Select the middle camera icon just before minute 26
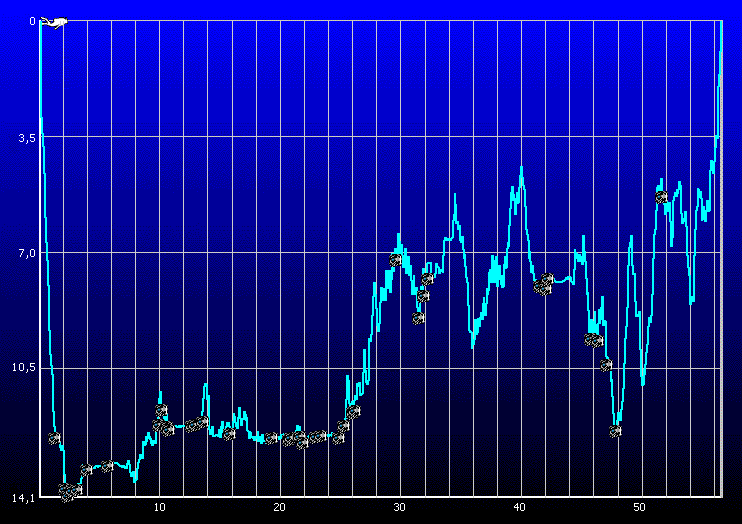This screenshot has height=524, width=742. [344, 426]
